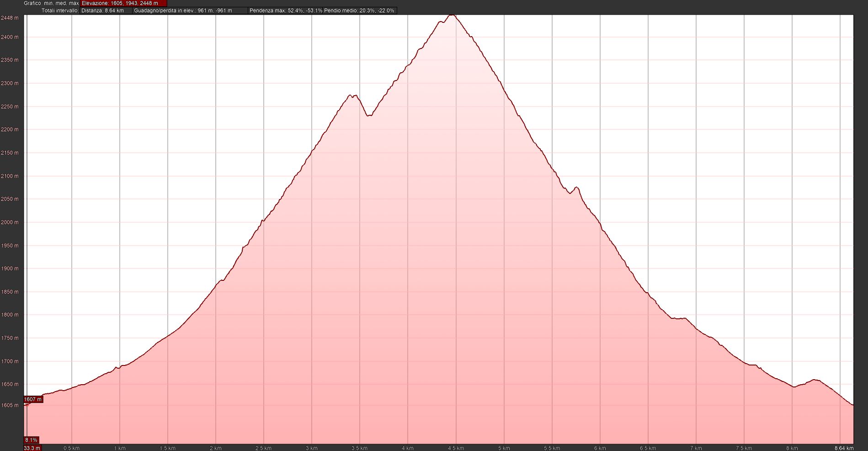The height and width of the screenshot is (451, 868).
Task: Click the Distanza 8.64 km field
Action: pos(103,11)
